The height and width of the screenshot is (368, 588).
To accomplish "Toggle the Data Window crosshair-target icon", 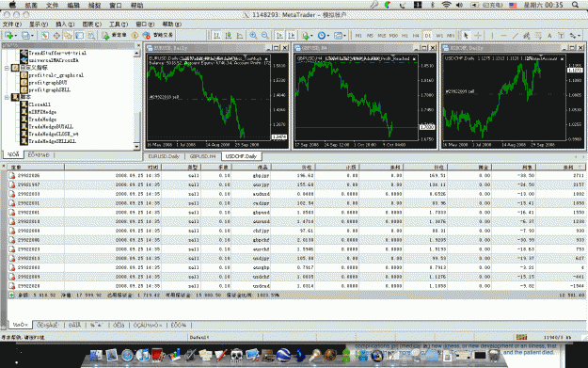I will 56,35.
